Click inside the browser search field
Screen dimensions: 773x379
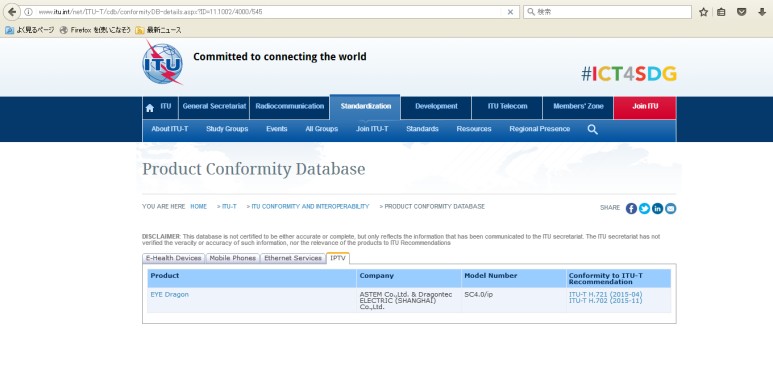pos(607,12)
